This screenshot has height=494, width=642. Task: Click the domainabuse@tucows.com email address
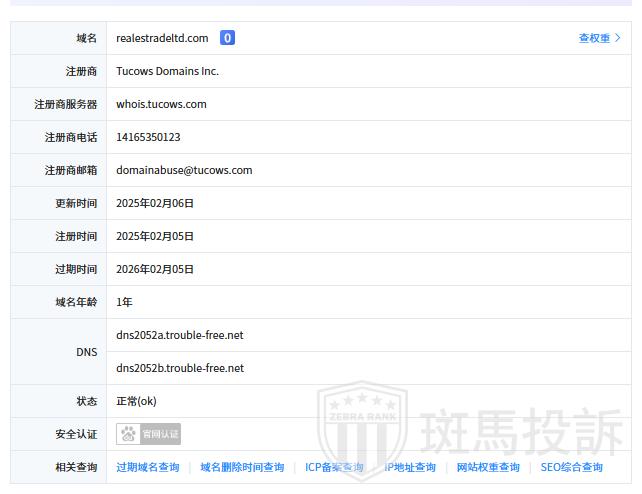coord(184,170)
